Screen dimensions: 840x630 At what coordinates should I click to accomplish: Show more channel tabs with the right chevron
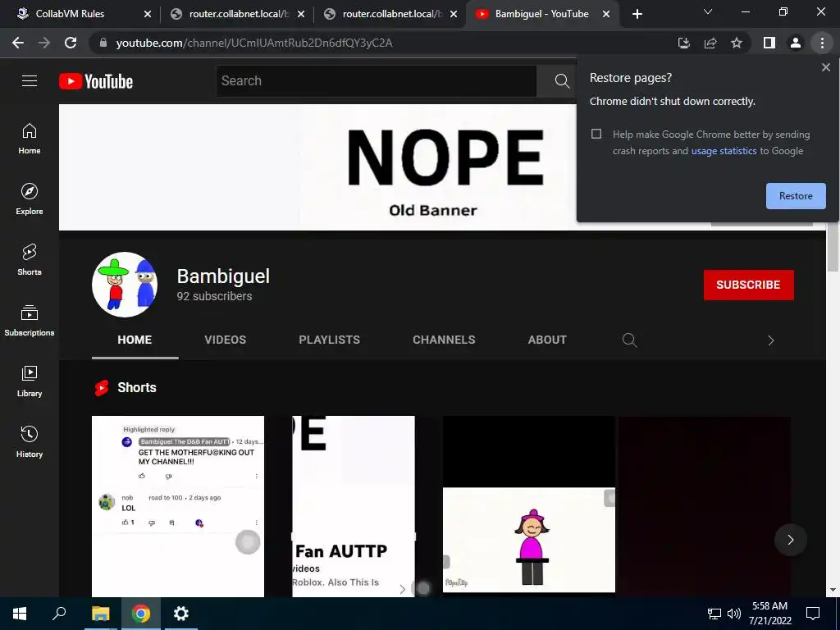point(771,340)
